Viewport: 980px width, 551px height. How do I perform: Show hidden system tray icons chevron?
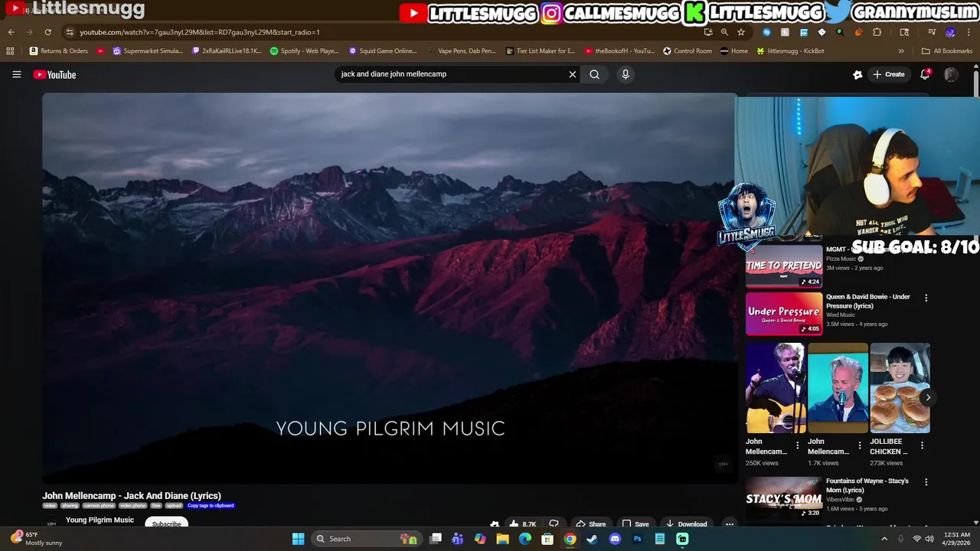click(884, 539)
